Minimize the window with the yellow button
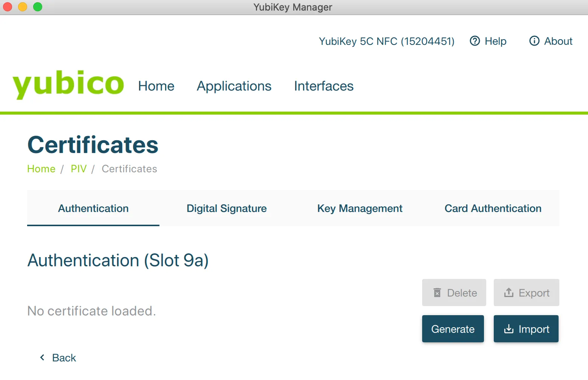This screenshot has width=588, height=380. (x=23, y=7)
